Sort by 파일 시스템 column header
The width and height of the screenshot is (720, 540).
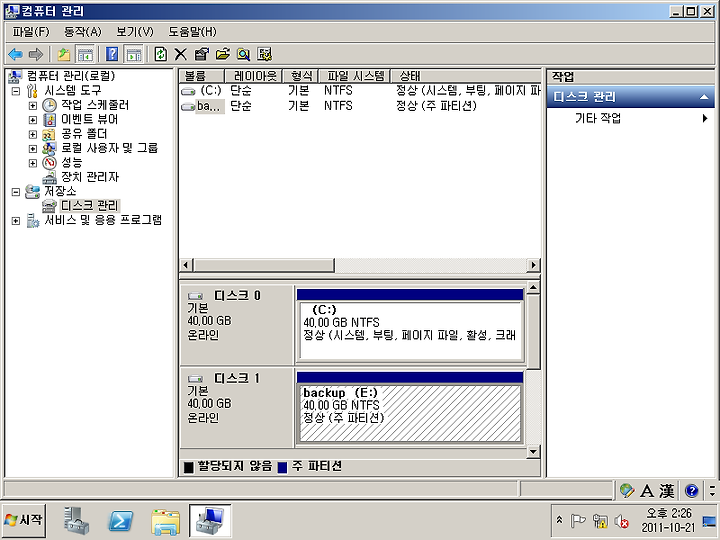(x=355, y=76)
